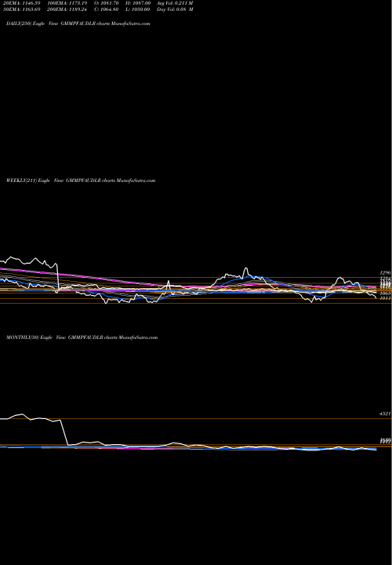The height and width of the screenshot is (565, 392).
Task: Click the 4521 monthly price label
Action: 385,414
